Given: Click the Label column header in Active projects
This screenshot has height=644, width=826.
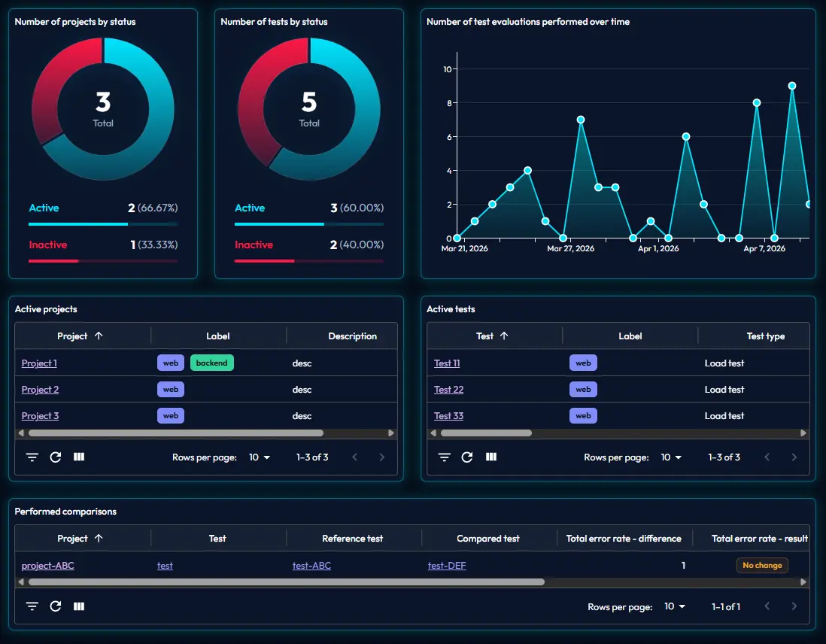Looking at the screenshot, I should (218, 336).
